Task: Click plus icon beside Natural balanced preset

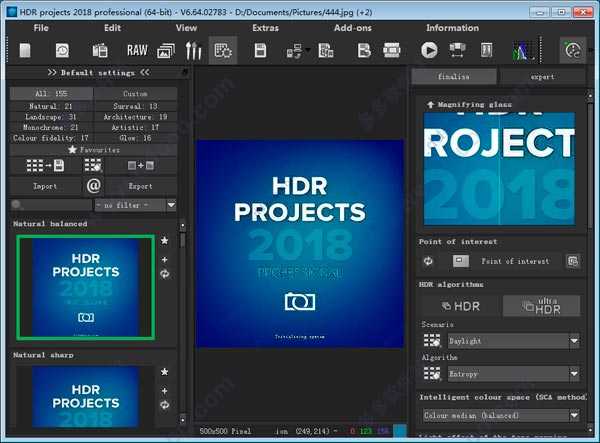Action: tap(165, 259)
